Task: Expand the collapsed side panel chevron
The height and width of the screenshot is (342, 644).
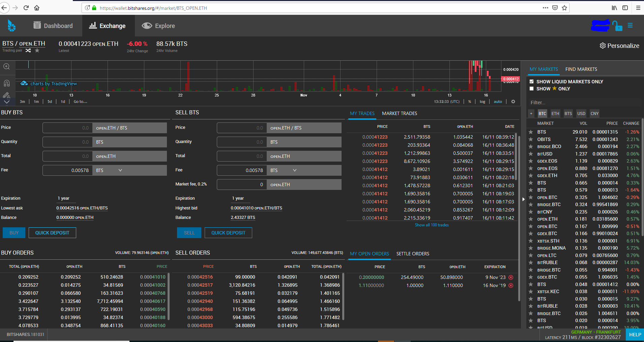Action: click(523, 199)
